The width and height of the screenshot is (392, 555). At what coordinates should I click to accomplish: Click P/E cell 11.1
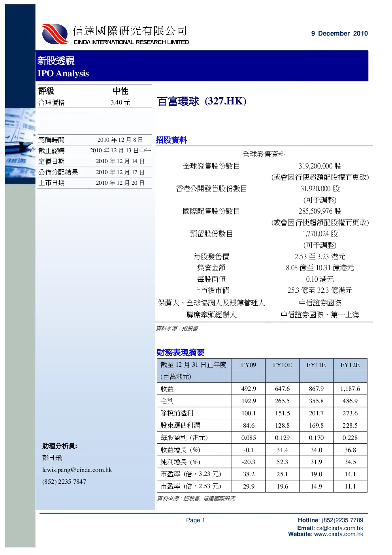[x=350, y=487]
